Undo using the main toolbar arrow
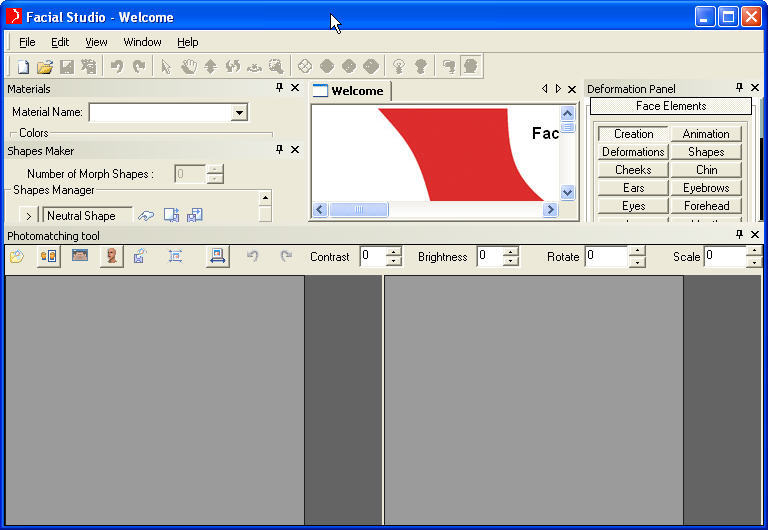Viewport: 768px width, 530px height. [117, 66]
